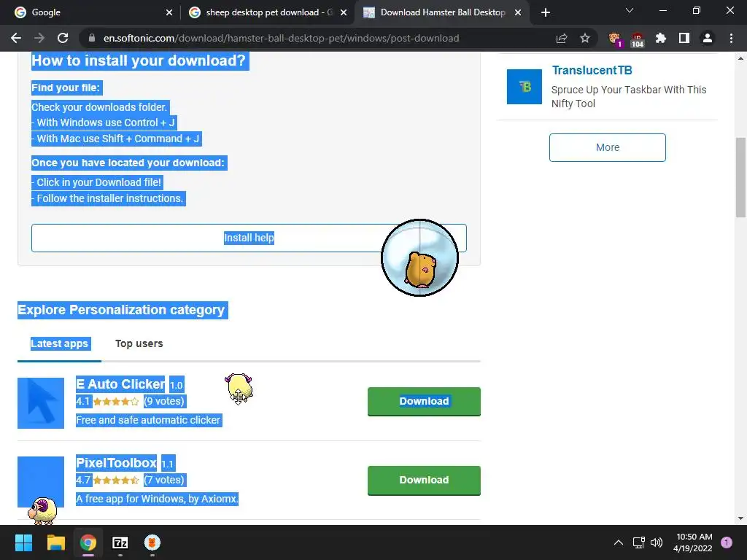Image resolution: width=747 pixels, height=560 pixels.
Task: Open the Chrome profile icon
Action: pos(708,38)
